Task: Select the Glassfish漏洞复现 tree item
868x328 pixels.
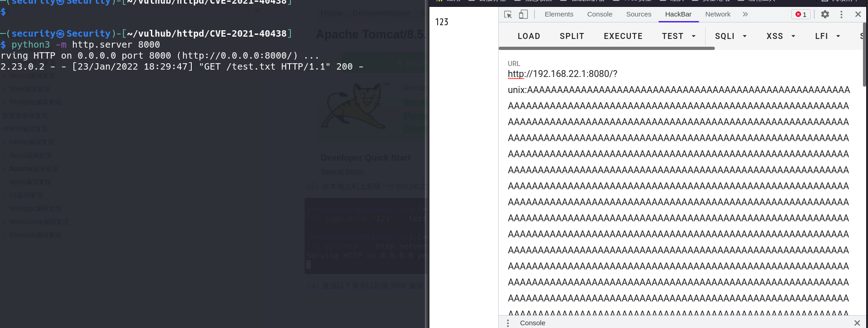Action: tap(35, 235)
